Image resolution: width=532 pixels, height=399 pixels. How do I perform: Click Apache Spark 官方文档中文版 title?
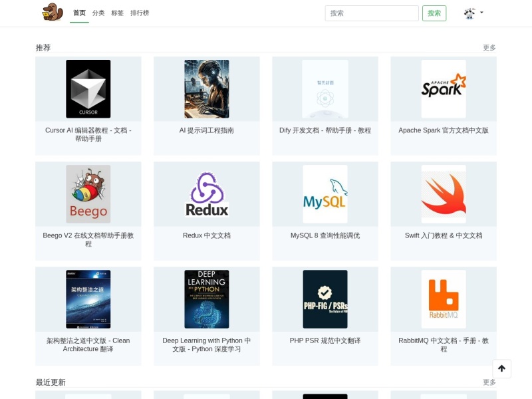[444, 130]
